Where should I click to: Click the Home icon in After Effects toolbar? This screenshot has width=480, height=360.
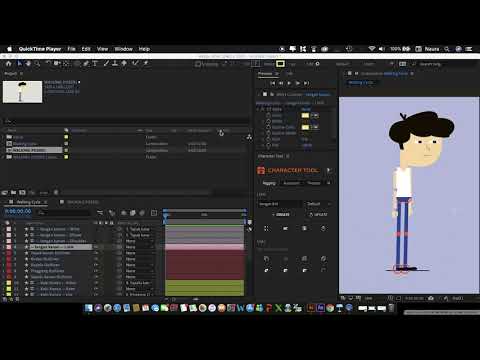[x=9, y=63]
